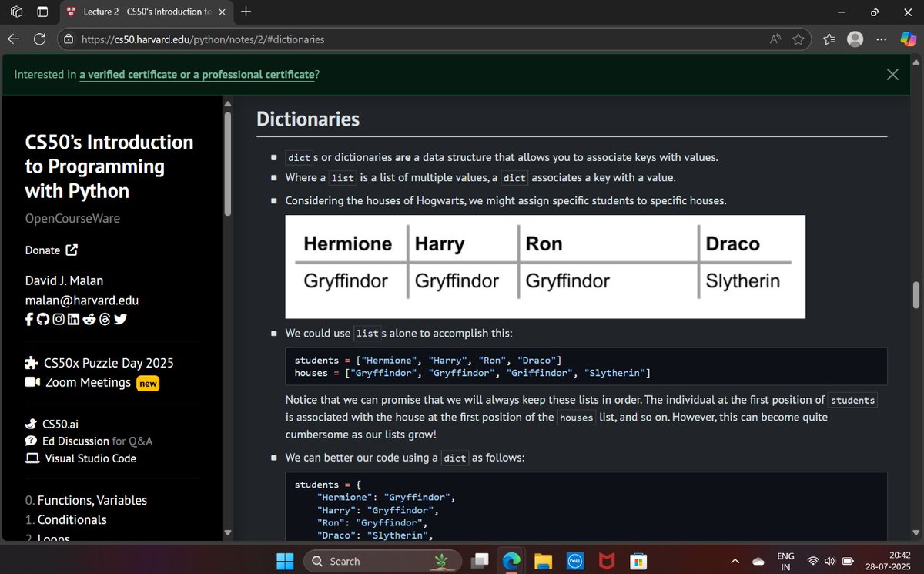Open the Twitter bird icon link
Screen dimensions: 924x574
click(119, 320)
